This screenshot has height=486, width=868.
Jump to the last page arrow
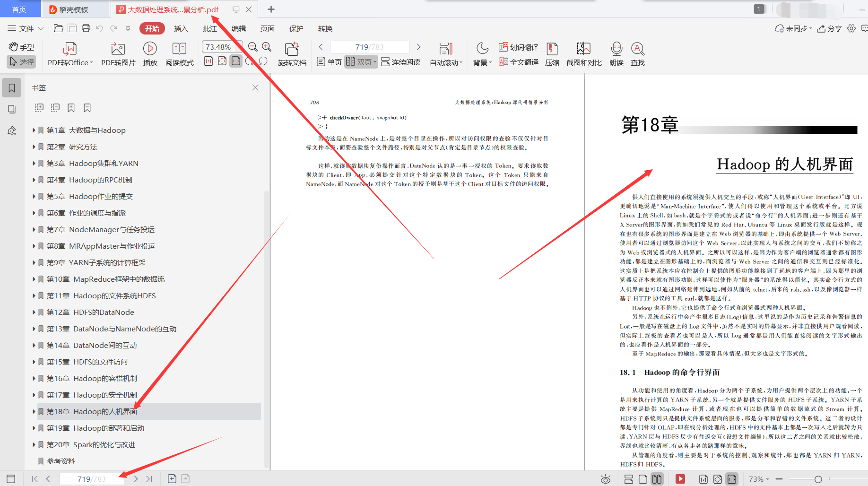[149, 479]
